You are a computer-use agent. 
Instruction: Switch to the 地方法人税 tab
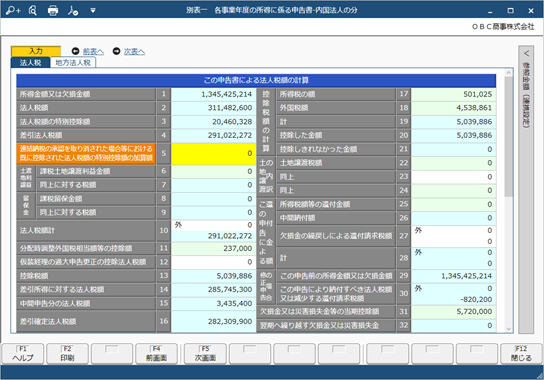click(x=73, y=62)
